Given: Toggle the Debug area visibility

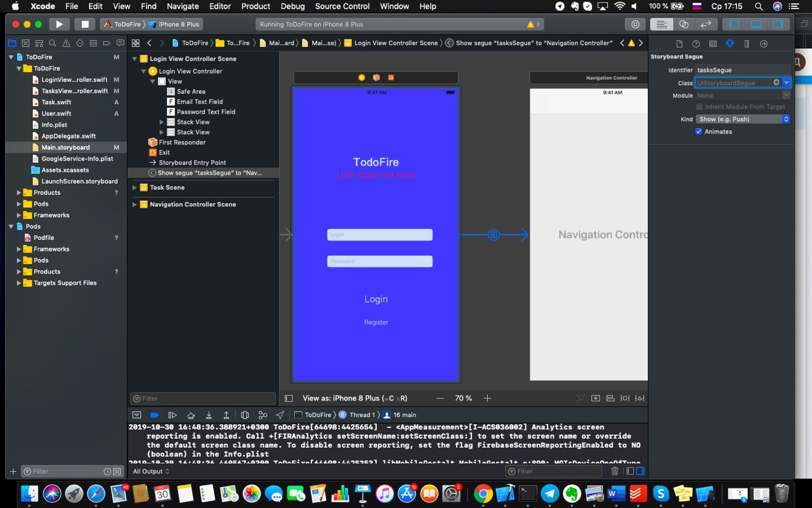Looking at the screenshot, I should (x=756, y=24).
